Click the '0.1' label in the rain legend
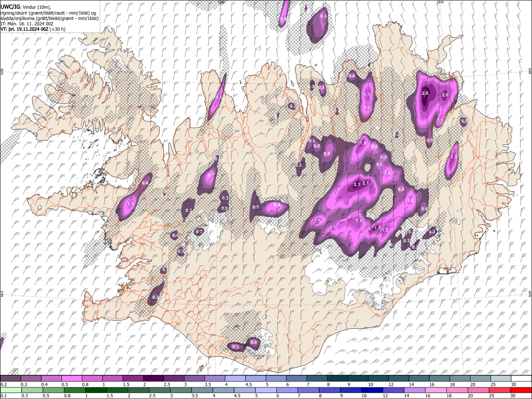Viewport: 532px width, 399px height. [3, 396]
